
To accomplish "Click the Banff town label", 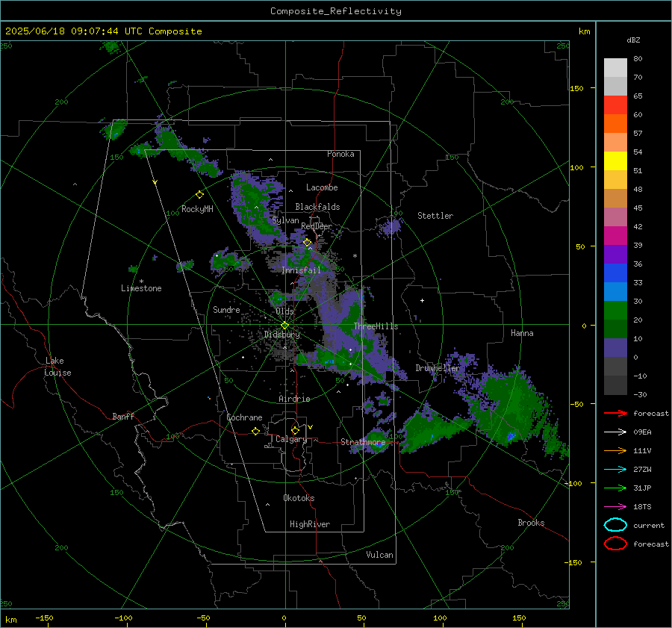I will click(123, 416).
